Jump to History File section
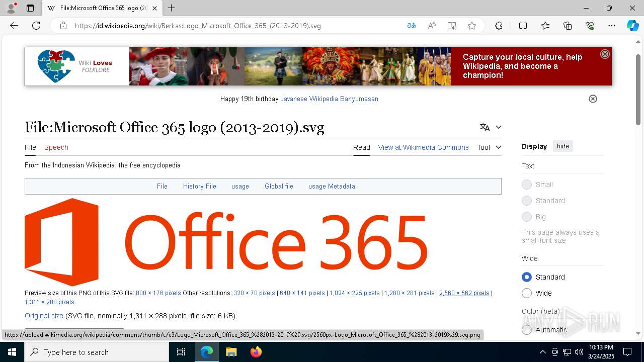This screenshot has height=362, width=644. (x=200, y=186)
